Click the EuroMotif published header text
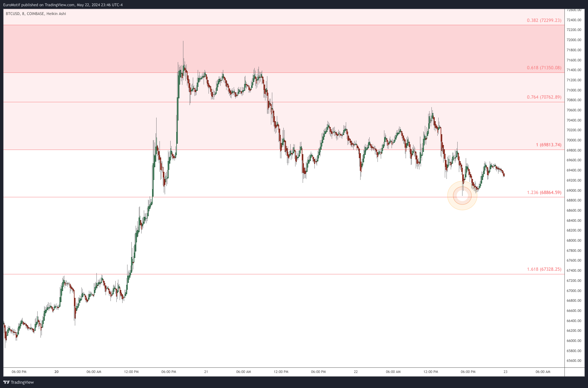Image resolution: width=588 pixels, height=388 pixels. (x=63, y=5)
